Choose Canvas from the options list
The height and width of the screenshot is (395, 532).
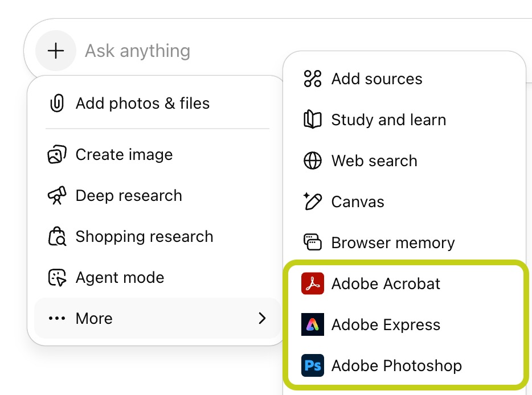[358, 201]
